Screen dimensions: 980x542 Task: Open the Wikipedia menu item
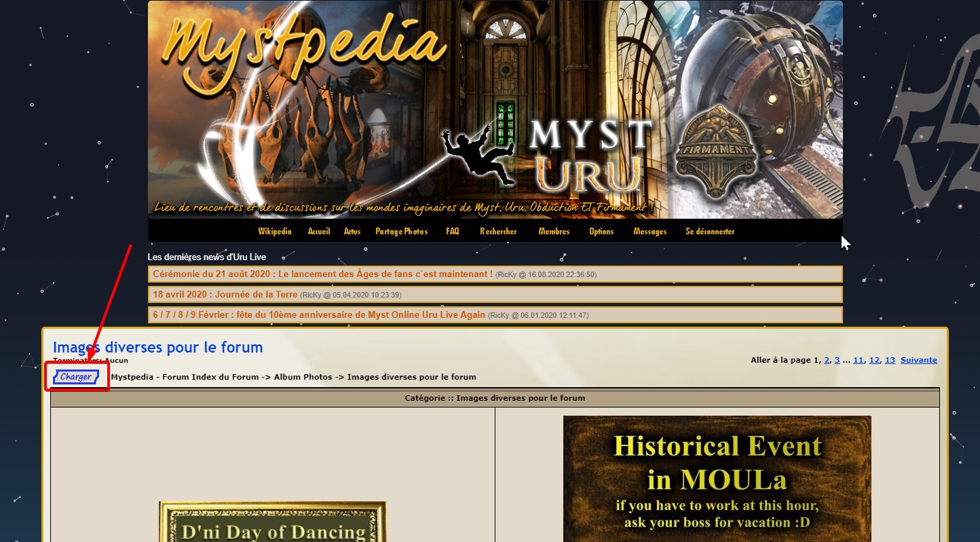click(274, 232)
